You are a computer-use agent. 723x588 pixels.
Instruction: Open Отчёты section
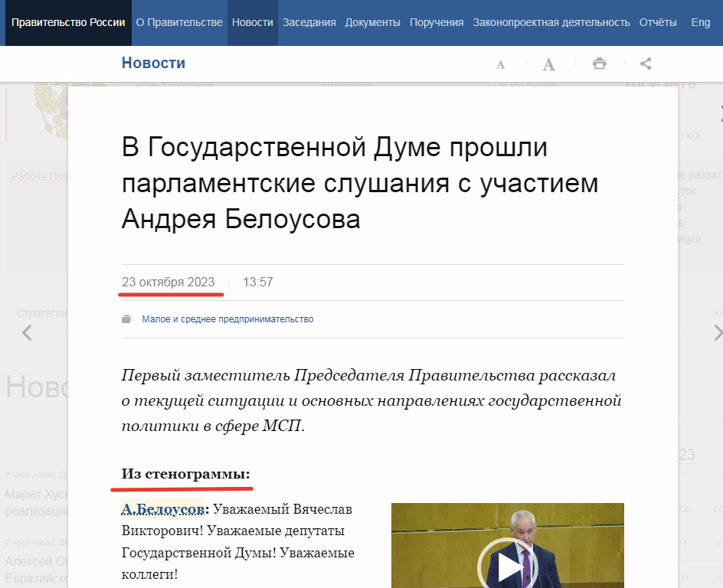[x=658, y=22]
